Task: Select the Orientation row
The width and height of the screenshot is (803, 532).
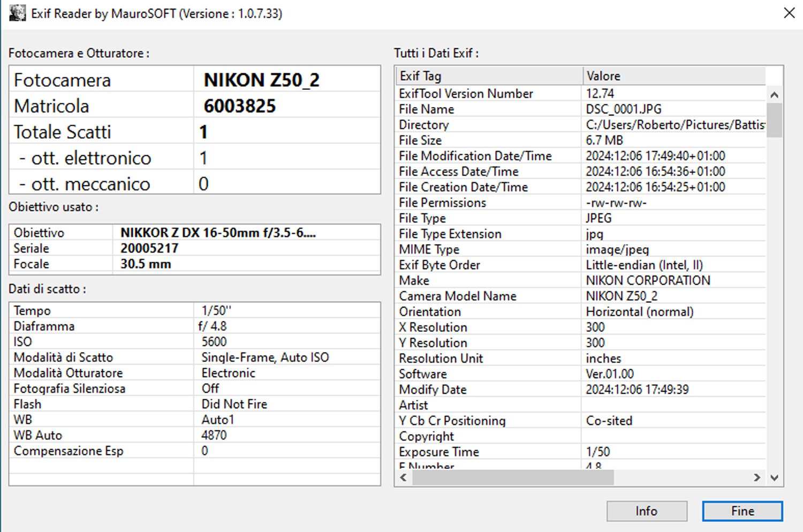Action: [x=581, y=311]
